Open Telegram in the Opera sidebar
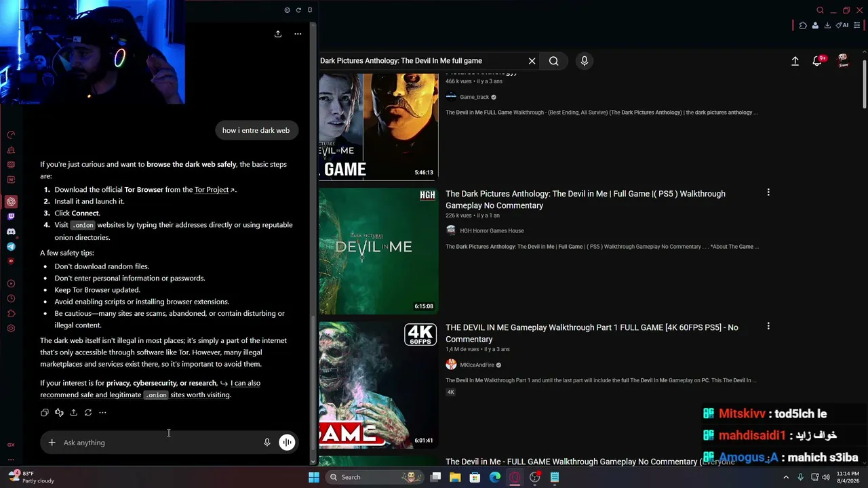 (11, 247)
